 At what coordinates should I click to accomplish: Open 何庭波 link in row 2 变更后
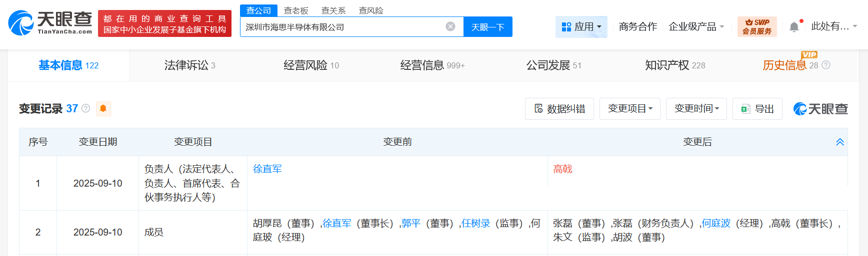716,224
